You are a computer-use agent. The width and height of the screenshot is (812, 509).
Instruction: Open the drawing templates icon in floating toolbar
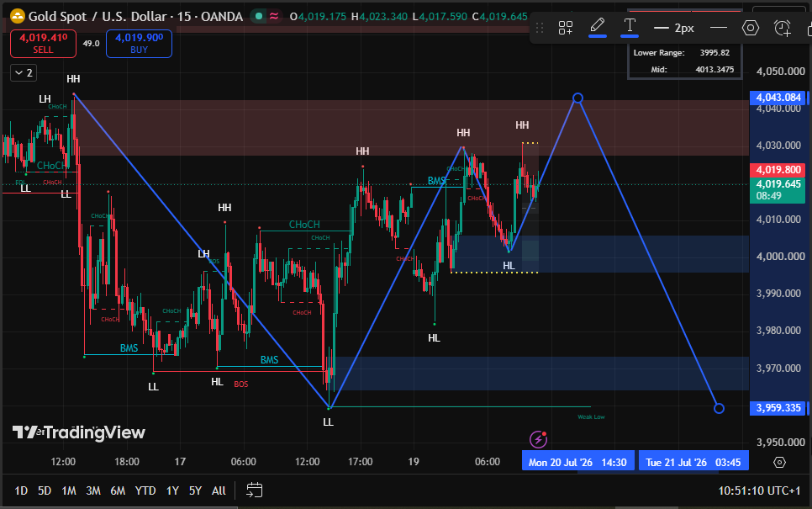pos(566,28)
